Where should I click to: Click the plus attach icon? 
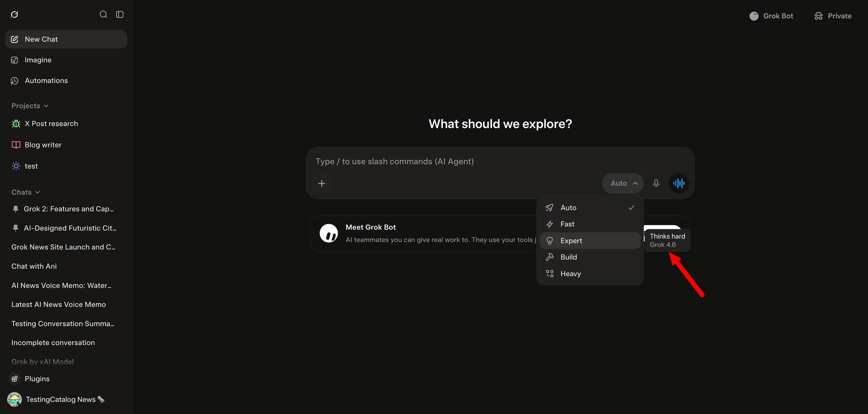tap(322, 183)
